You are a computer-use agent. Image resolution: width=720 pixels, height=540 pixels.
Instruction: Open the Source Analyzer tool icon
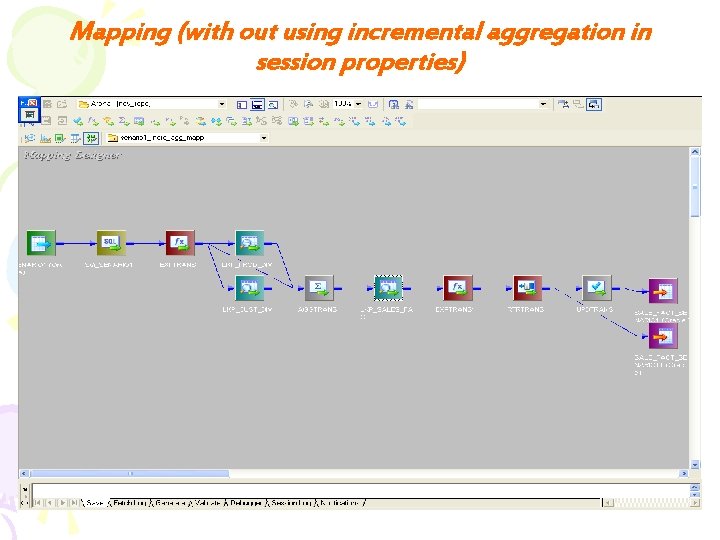[30, 138]
